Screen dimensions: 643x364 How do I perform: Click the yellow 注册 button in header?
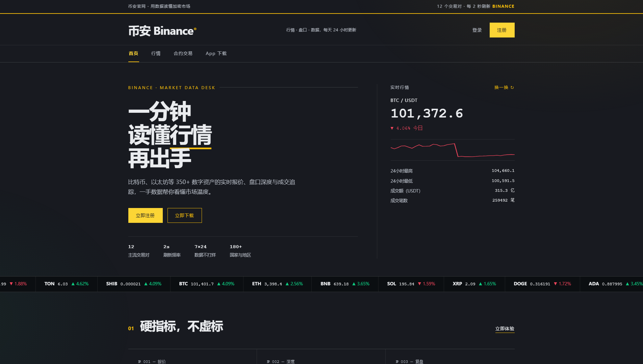coord(502,30)
